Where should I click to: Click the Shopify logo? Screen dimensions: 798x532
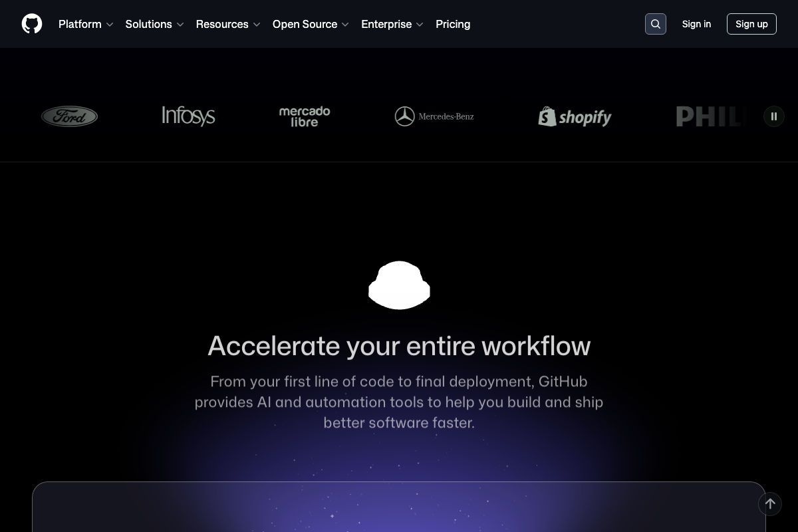575,116
